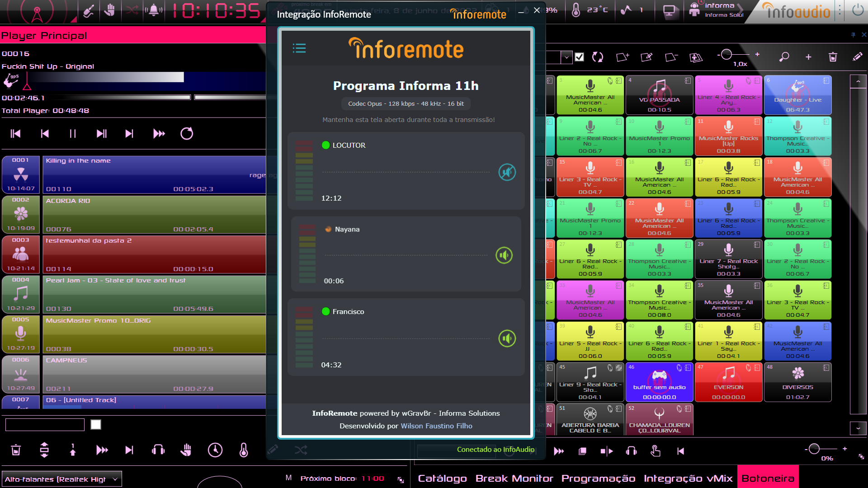The height and width of the screenshot is (488, 868).
Task: Click the clock icon in bottom-left toolbar
Action: point(215,450)
